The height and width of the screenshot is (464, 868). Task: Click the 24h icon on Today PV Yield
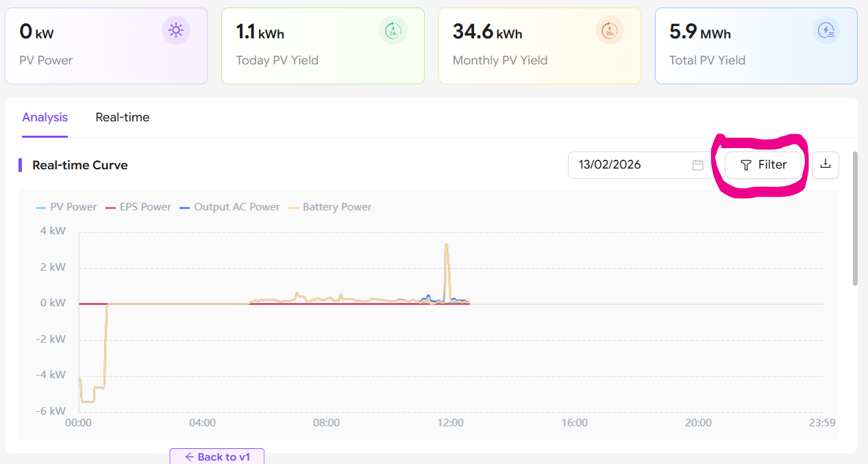393,31
